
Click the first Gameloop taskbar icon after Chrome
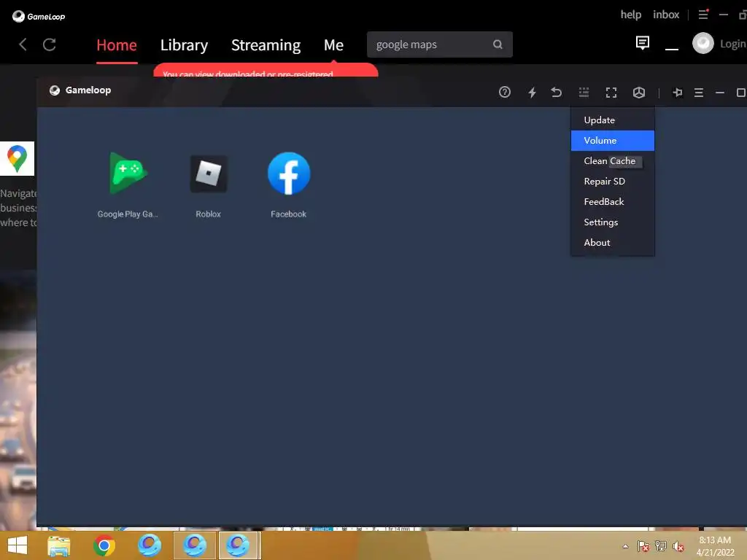click(x=150, y=545)
